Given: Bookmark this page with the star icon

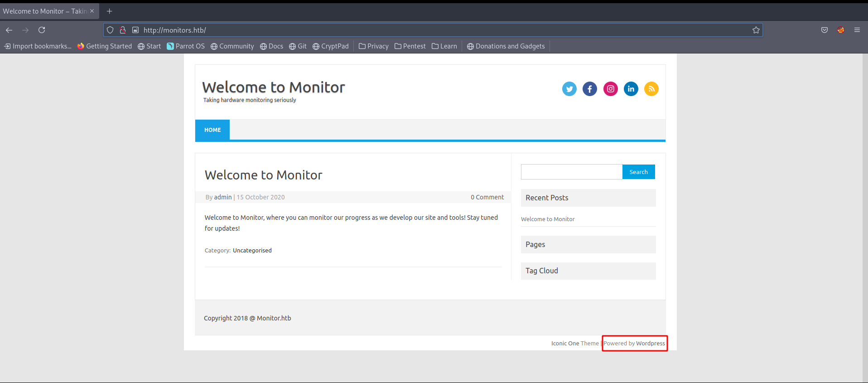Looking at the screenshot, I should (x=756, y=30).
